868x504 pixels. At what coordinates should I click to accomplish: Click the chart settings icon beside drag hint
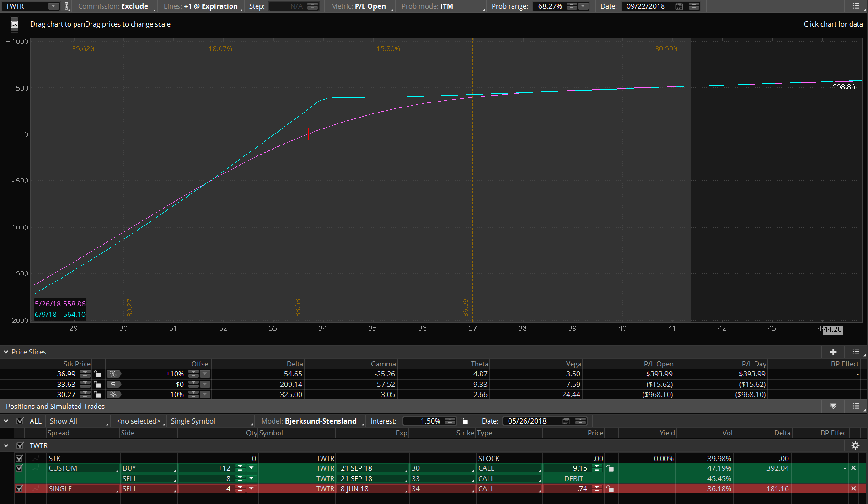[14, 24]
